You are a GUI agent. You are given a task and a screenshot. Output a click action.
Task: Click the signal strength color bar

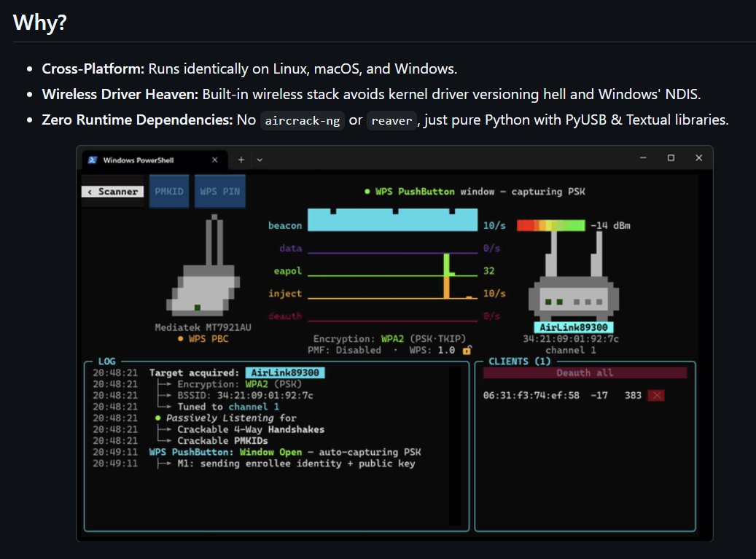(x=550, y=225)
